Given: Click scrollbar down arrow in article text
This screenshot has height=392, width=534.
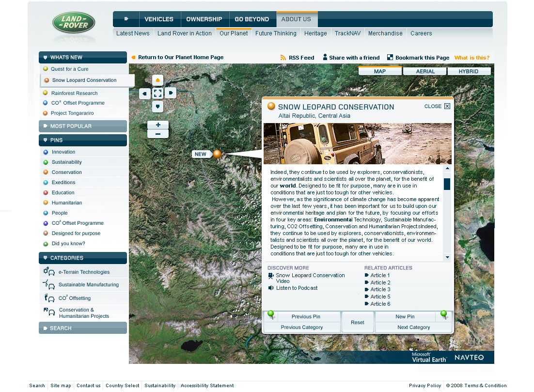Looking at the screenshot, I should [x=447, y=257].
